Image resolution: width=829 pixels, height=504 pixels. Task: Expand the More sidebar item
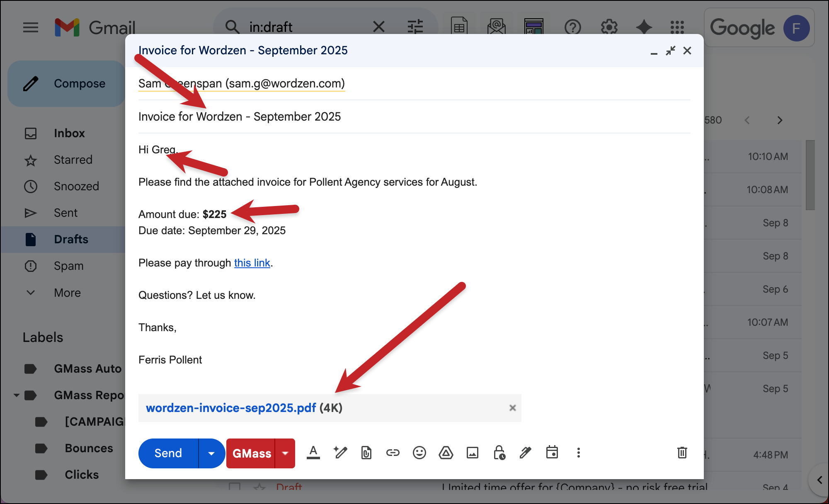click(x=67, y=293)
